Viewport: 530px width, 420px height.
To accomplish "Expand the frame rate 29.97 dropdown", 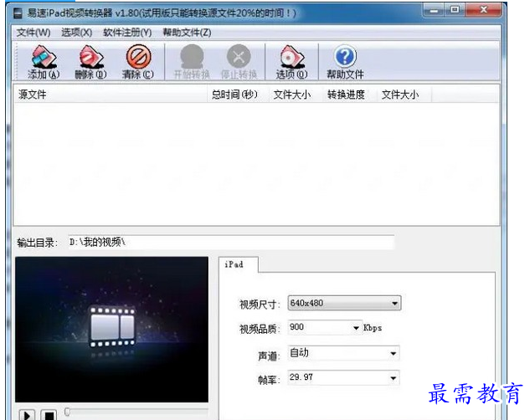I will pyautogui.click(x=394, y=378).
